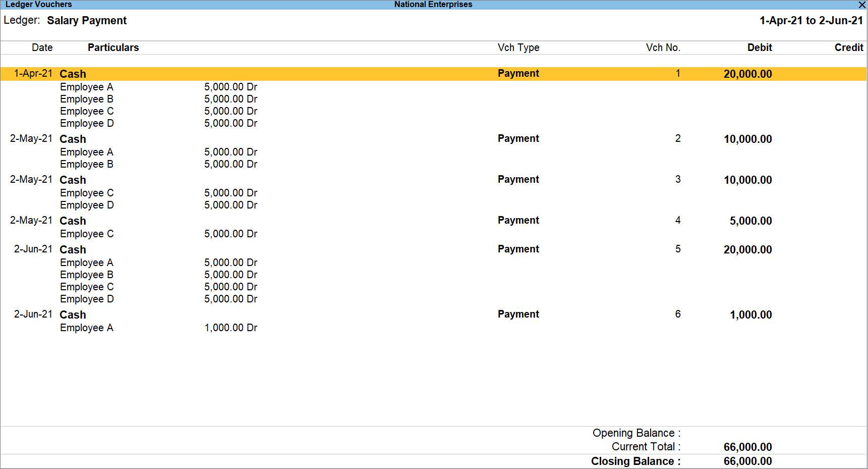Open Payment voucher number 3
Screen dimensions: 868x469
point(434,180)
